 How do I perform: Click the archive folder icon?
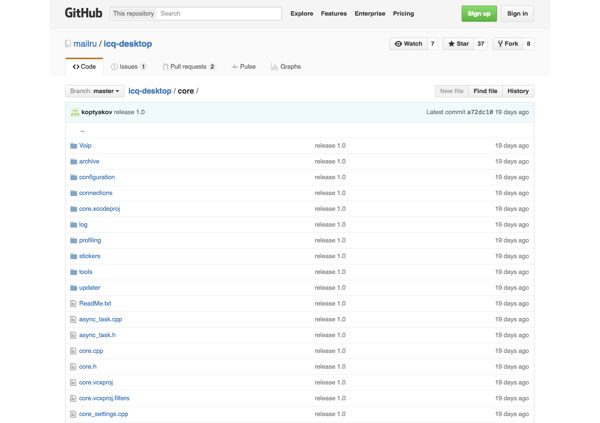[73, 162]
